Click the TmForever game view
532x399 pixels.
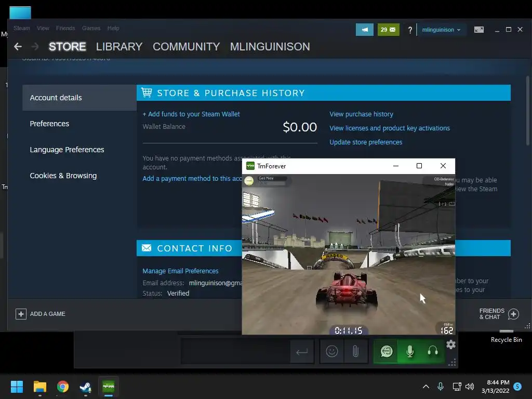pyautogui.click(x=349, y=255)
